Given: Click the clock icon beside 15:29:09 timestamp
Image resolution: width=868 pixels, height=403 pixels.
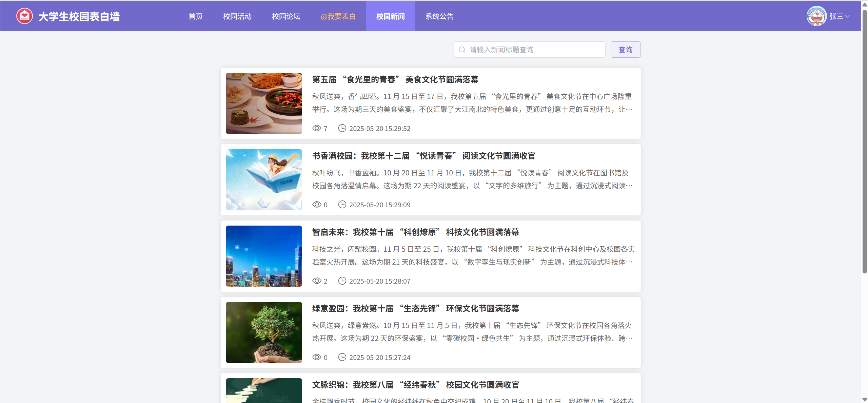Looking at the screenshot, I should point(342,205).
